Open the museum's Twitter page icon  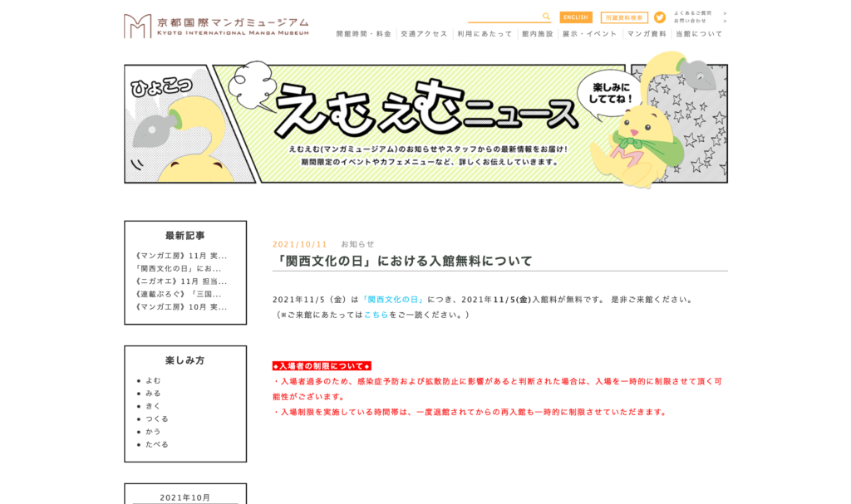[659, 17]
